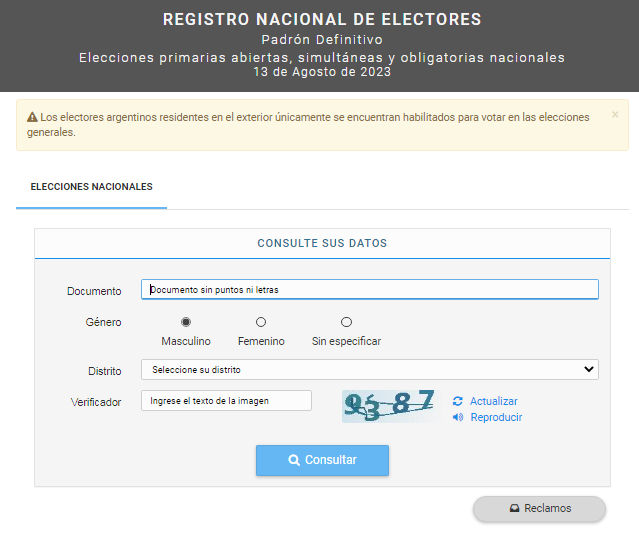Click the speaker icon beside Reproducir
This screenshot has height=537, width=639.
pos(458,417)
